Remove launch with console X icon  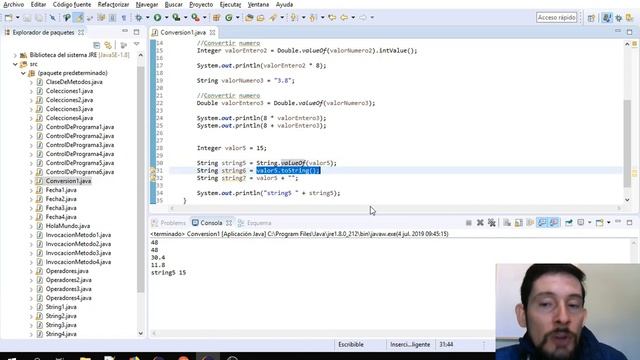480,222
